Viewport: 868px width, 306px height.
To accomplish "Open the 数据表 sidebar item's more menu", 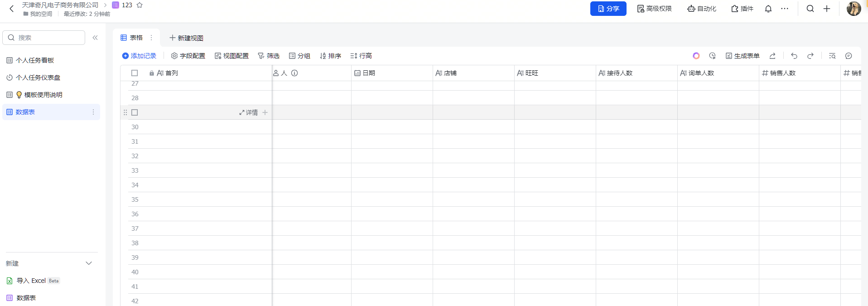I will [x=93, y=112].
